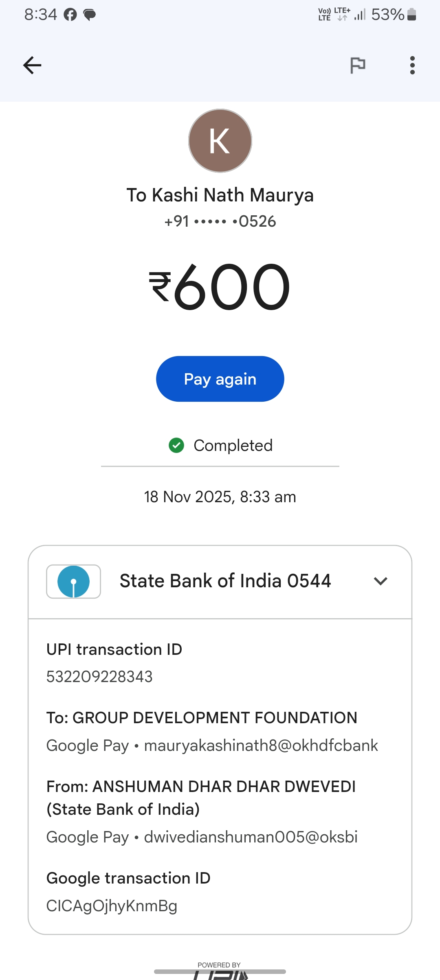
Task: Tap the bottom navigation handle bar
Action: point(220,971)
